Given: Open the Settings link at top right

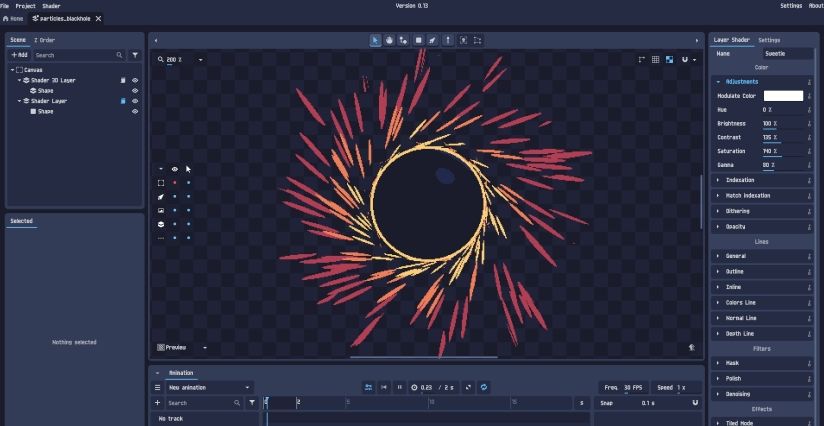Looking at the screenshot, I should coord(790,6).
